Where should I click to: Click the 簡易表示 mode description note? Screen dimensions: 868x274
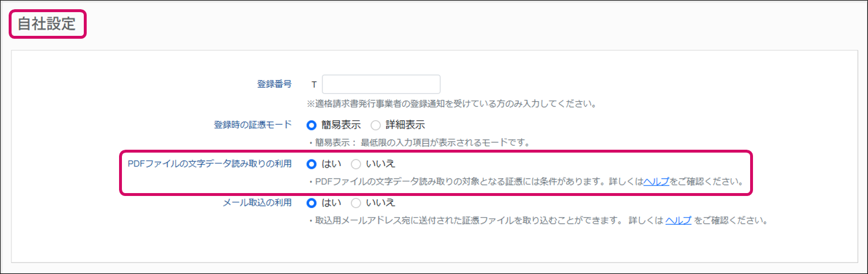(x=418, y=143)
